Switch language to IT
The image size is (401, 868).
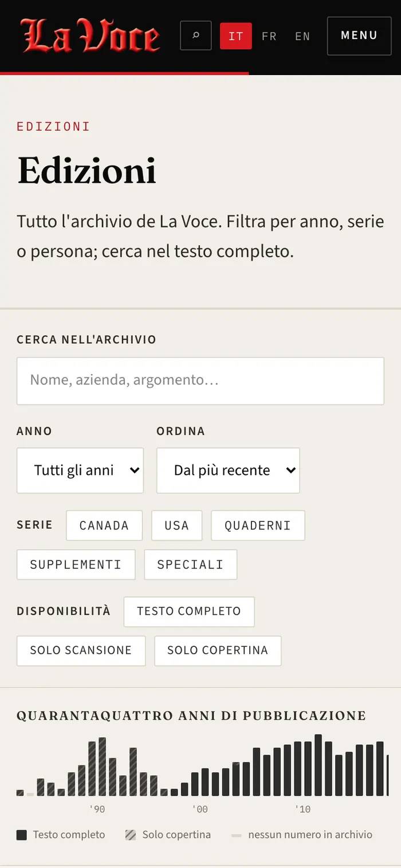point(236,36)
